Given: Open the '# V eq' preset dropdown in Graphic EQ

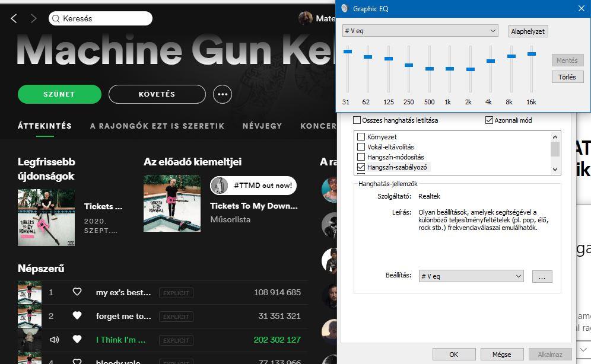Looking at the screenshot, I should [420, 31].
